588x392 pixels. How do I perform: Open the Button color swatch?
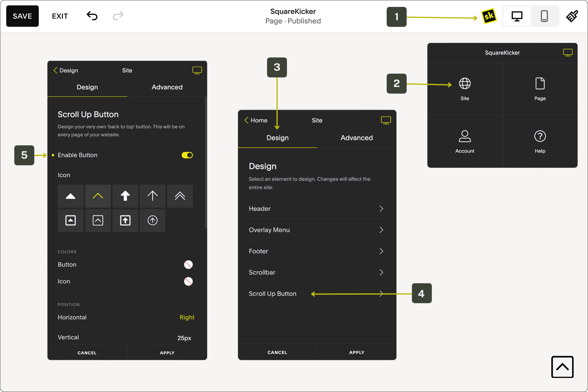coord(188,265)
